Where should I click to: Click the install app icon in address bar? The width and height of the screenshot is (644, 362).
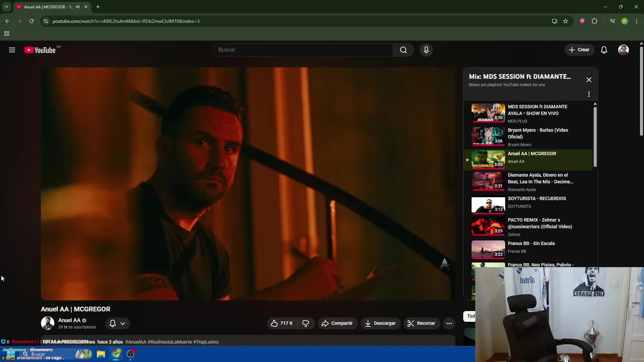(554, 21)
